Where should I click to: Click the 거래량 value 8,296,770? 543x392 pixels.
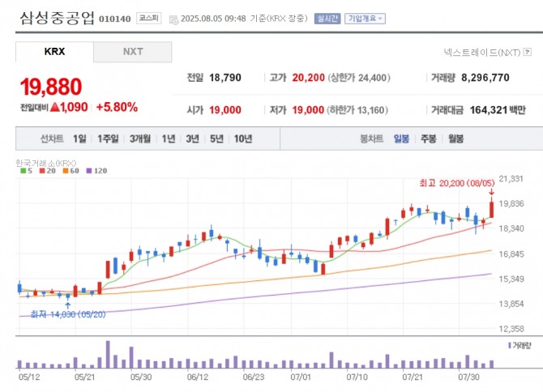point(485,78)
